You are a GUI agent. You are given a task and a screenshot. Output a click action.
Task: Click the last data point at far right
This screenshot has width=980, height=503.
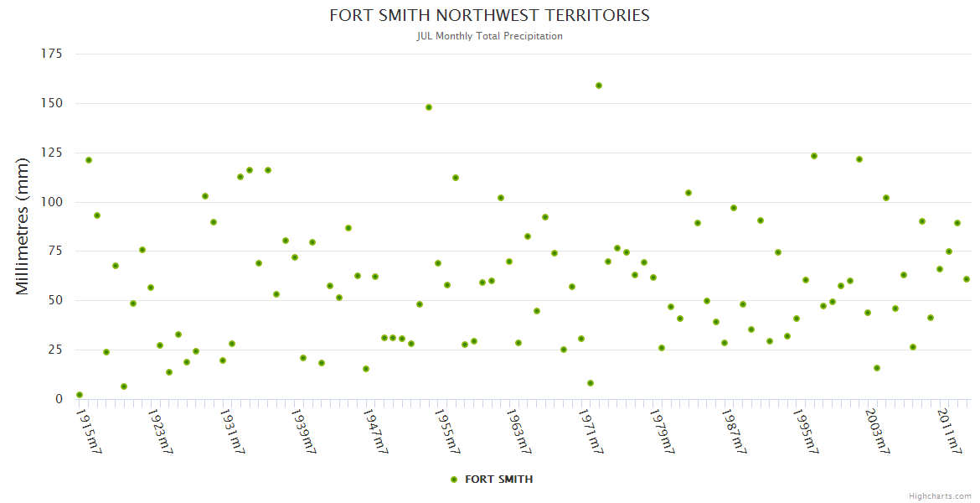[967, 279]
